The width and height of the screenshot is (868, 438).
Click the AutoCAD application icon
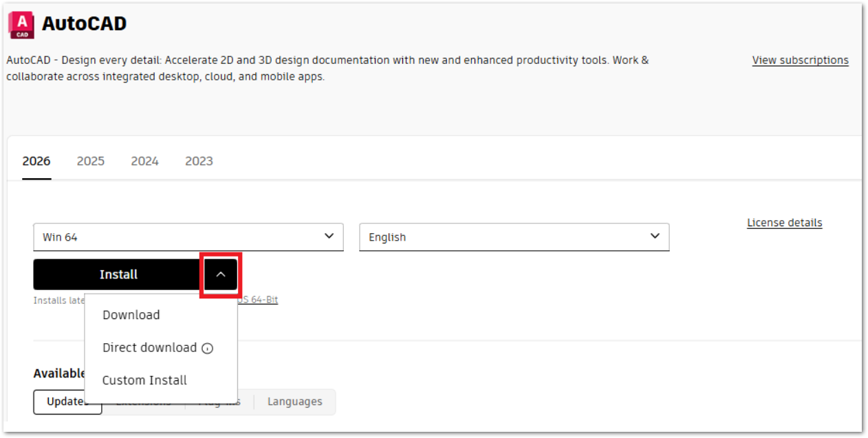point(22,22)
